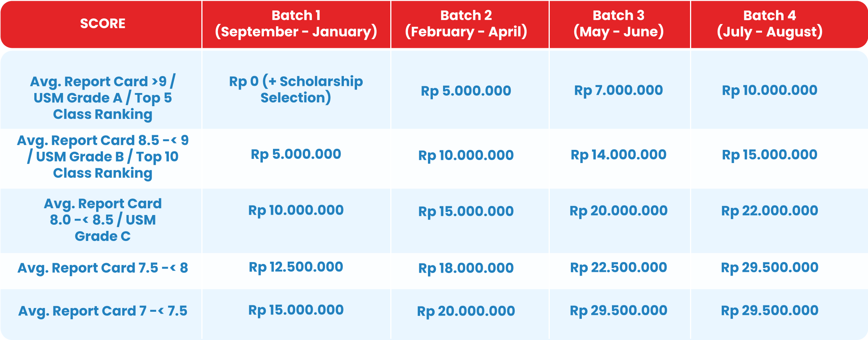Select the Rp 20.000.000 cell in last row
The width and height of the screenshot is (868, 340).
coord(466,311)
